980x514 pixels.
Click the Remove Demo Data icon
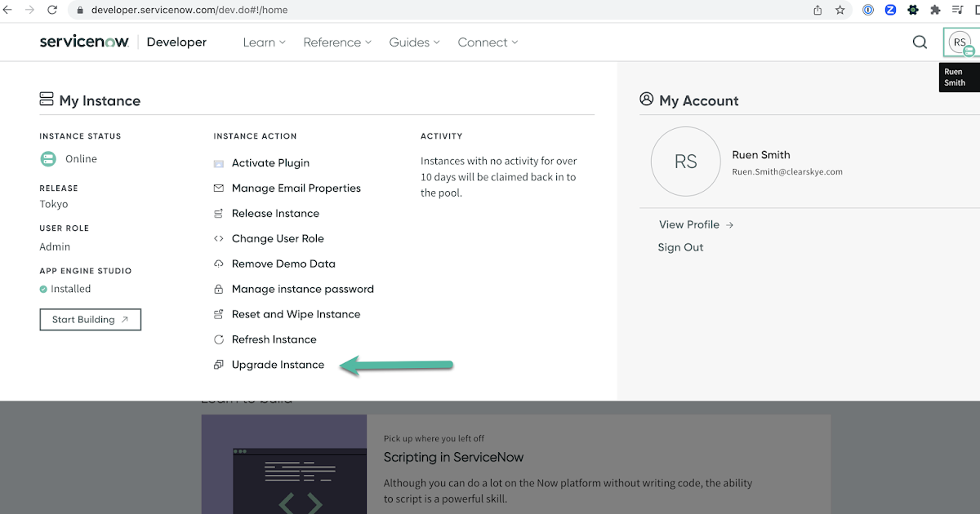(218, 264)
